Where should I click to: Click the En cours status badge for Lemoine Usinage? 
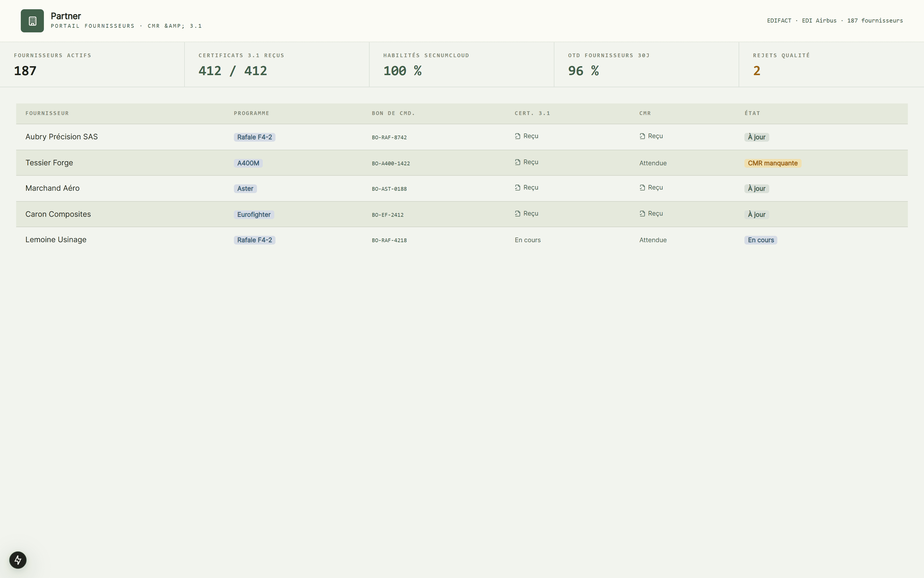tap(761, 240)
